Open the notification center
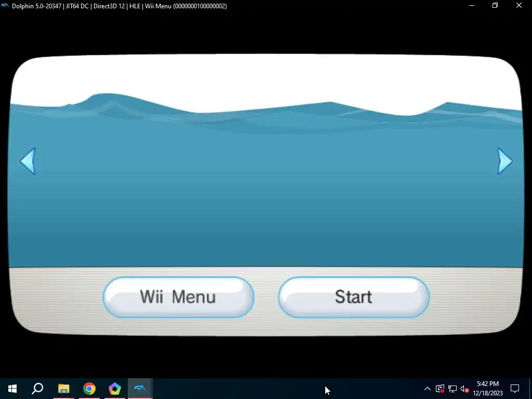The image size is (532, 399). click(x=515, y=389)
